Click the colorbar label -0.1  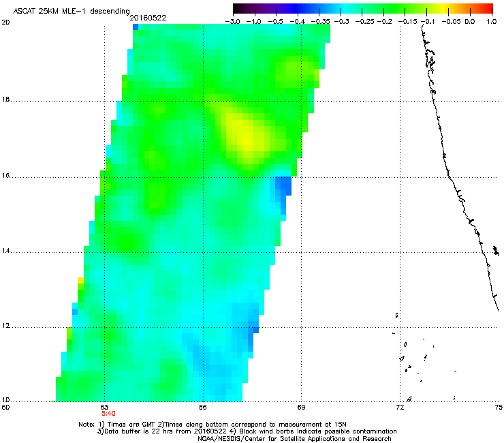click(428, 22)
